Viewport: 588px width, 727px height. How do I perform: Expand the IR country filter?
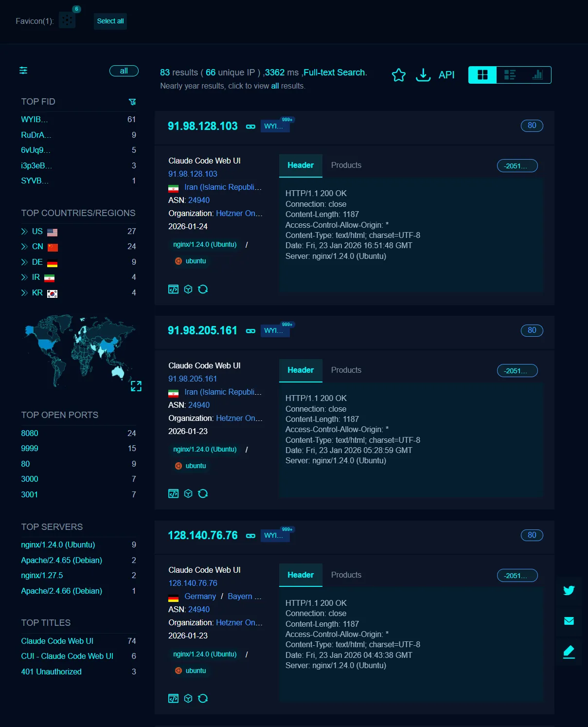click(24, 277)
